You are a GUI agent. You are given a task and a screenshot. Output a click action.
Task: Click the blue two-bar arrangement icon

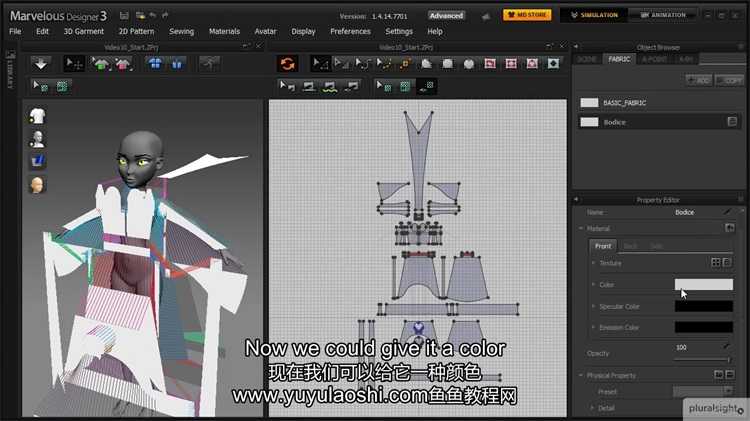pyautogui.click(x=177, y=64)
